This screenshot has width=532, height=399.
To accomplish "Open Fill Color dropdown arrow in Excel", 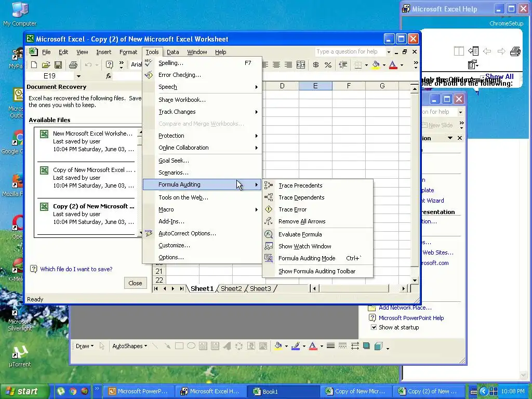I will click(x=384, y=64).
